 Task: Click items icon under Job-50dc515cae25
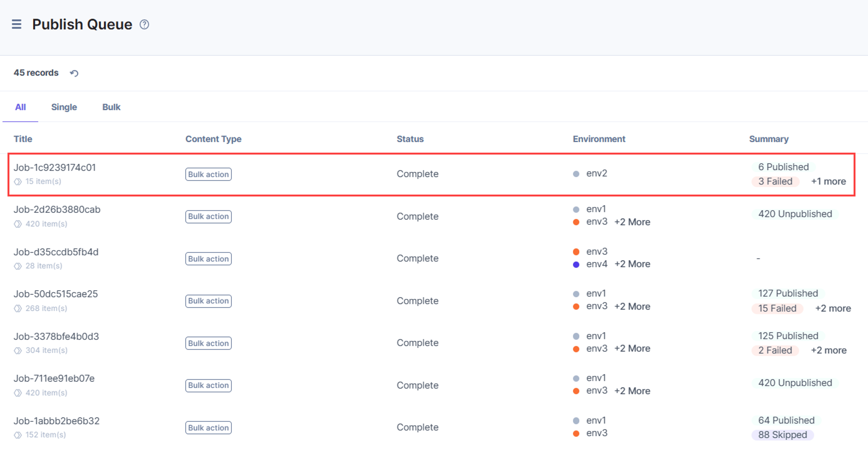tap(18, 308)
